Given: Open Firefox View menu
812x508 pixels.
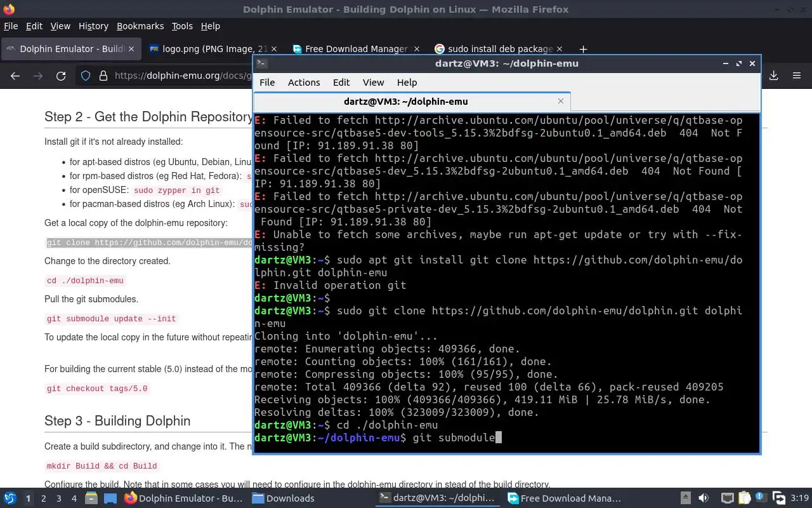Looking at the screenshot, I should pos(60,26).
